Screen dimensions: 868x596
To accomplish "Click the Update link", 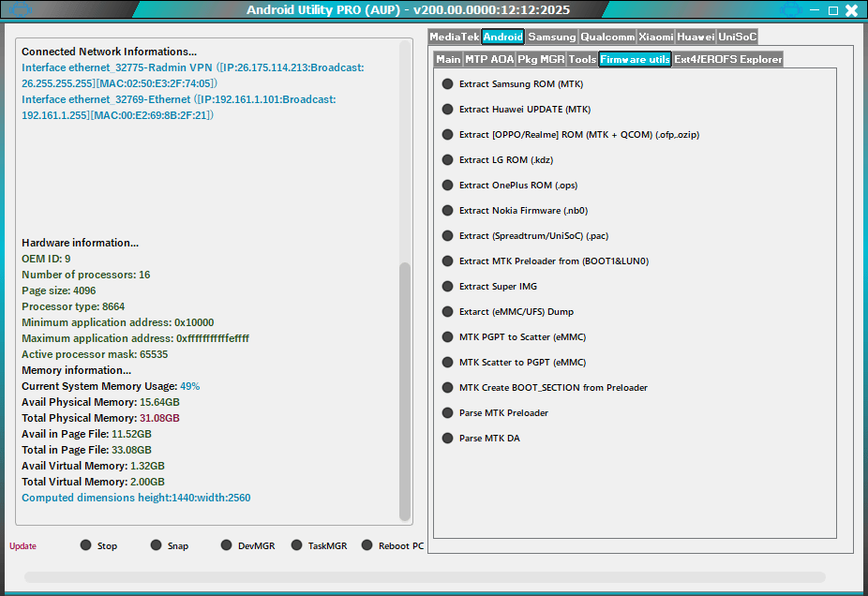I will (22, 546).
